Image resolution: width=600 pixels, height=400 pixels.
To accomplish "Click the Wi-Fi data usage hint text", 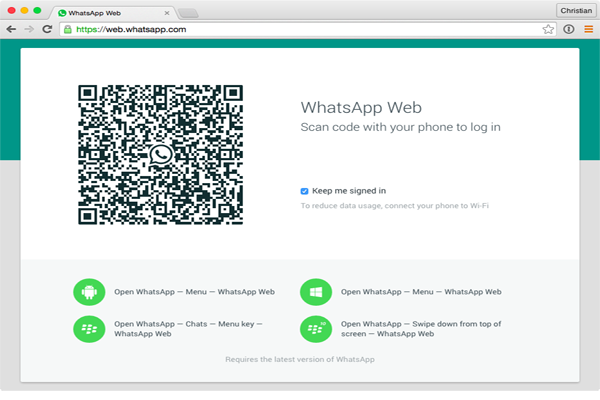I will pos(395,206).
